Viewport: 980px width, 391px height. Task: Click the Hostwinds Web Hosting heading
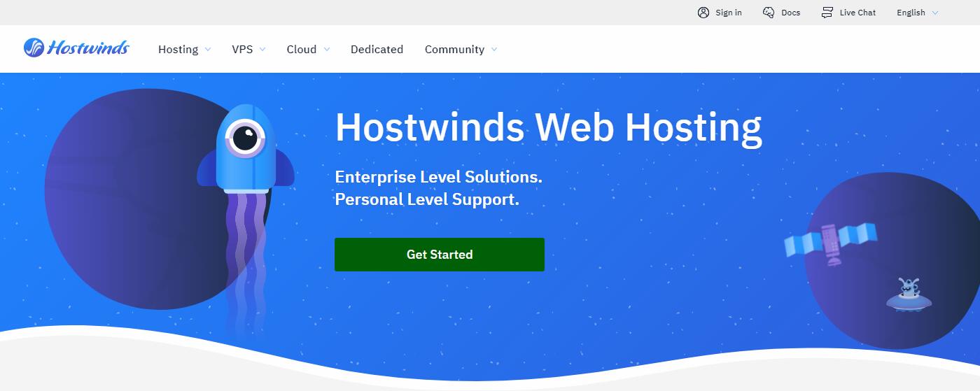coord(548,127)
